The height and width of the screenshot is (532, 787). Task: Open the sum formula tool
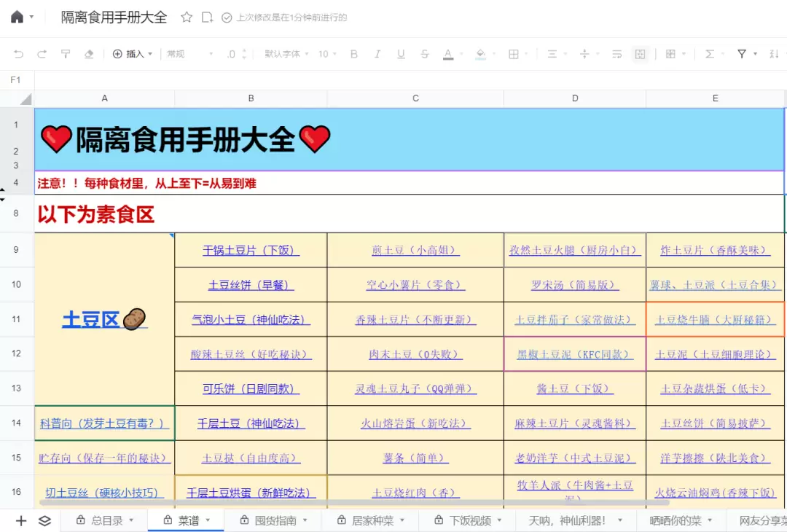pyautogui.click(x=709, y=54)
